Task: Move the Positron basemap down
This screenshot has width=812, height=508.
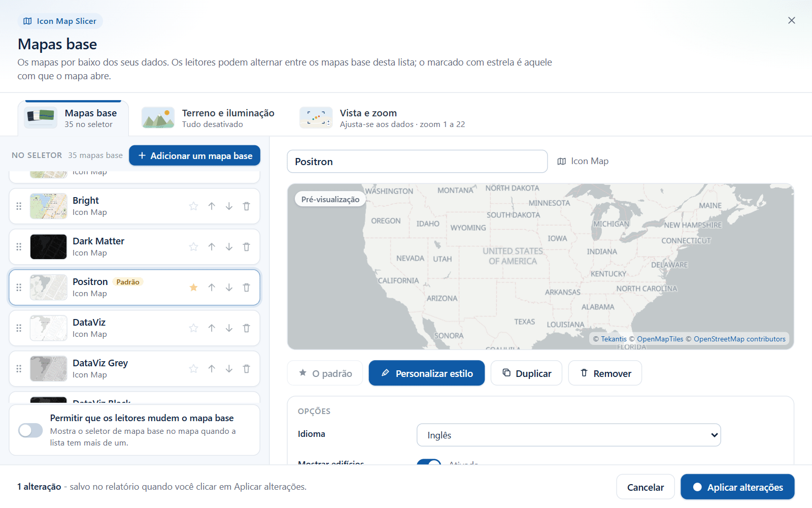Action: (229, 288)
